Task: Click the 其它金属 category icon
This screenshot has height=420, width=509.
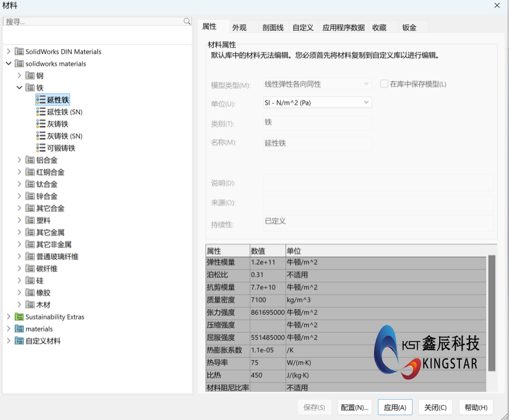Action: click(30, 232)
